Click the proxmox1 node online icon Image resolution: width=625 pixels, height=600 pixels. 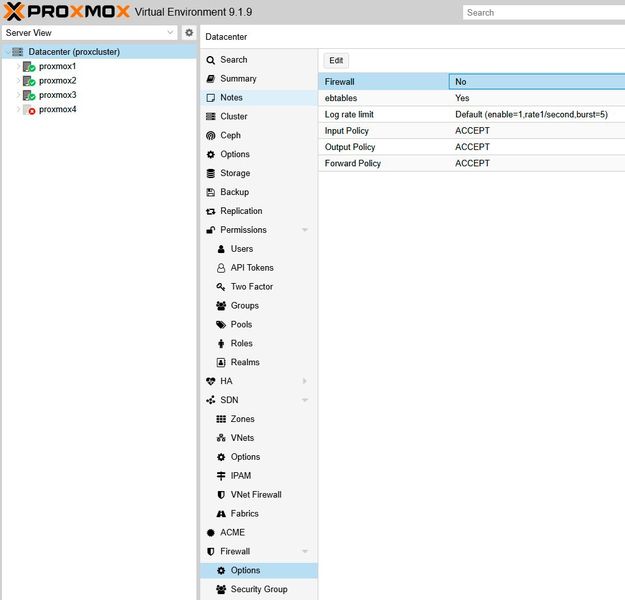pyautogui.click(x=29, y=66)
